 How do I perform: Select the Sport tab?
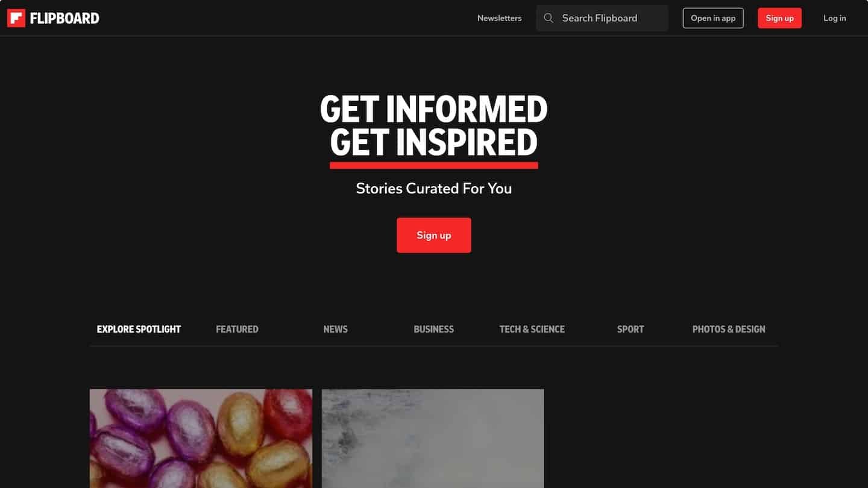(631, 329)
